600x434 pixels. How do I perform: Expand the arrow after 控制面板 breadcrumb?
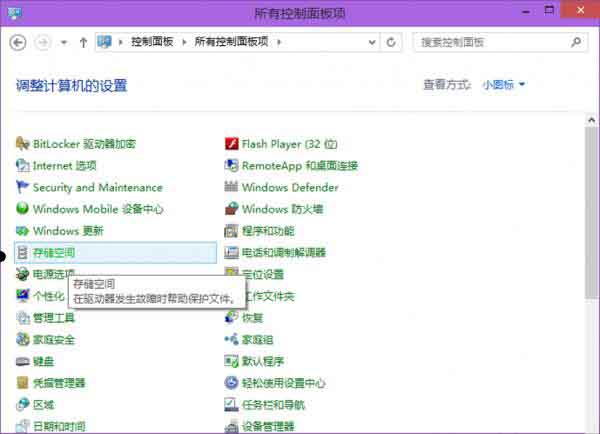click(184, 42)
